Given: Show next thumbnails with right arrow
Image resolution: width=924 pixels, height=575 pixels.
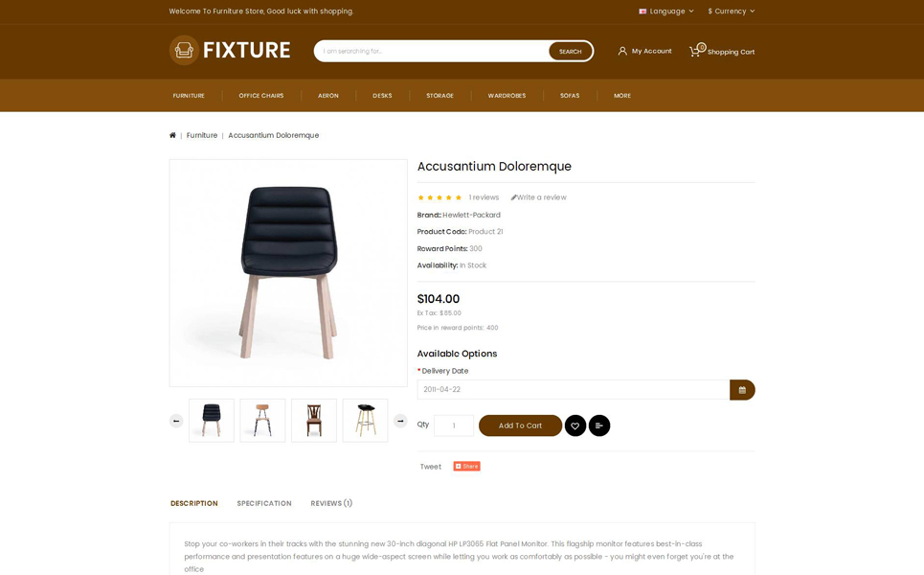Looking at the screenshot, I should coord(400,421).
